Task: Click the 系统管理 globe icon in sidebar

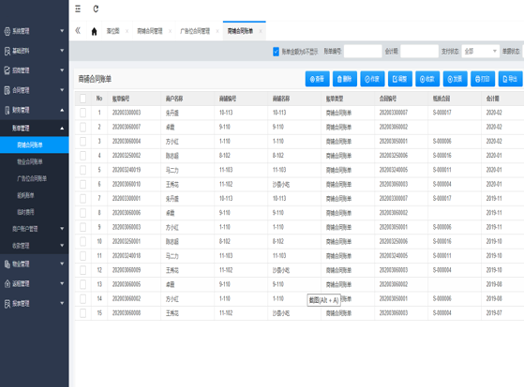Action: pyautogui.click(x=7, y=31)
